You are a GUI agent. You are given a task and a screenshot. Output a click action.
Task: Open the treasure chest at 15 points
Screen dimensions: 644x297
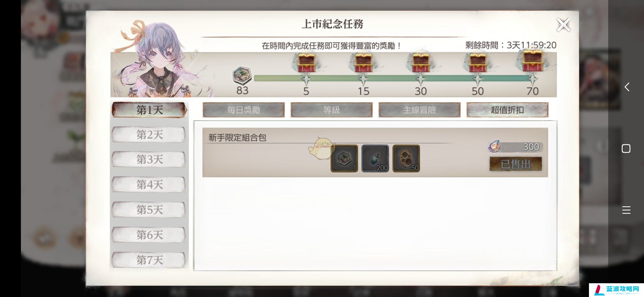(363, 63)
